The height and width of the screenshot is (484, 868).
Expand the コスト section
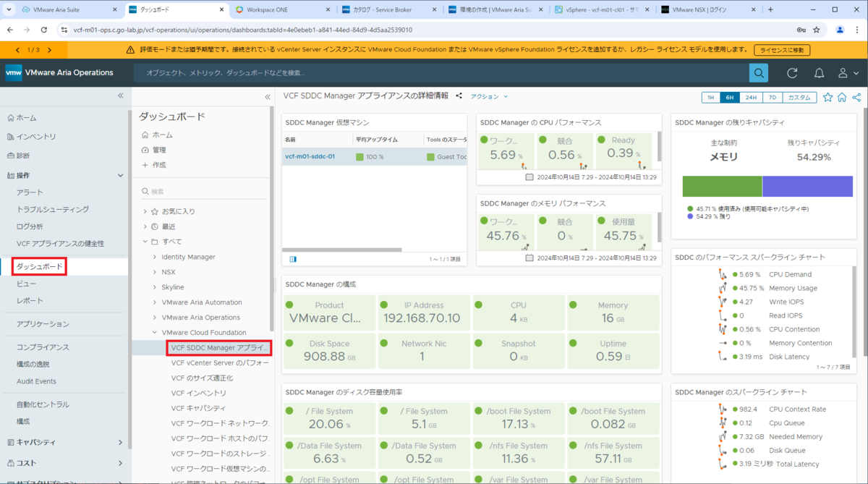120,463
